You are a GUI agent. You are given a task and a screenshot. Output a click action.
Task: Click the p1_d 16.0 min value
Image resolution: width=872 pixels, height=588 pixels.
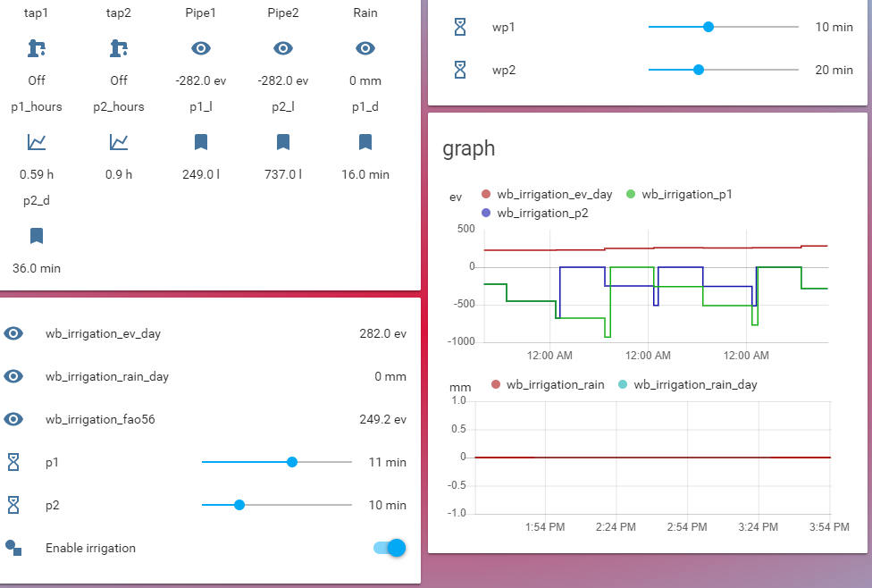365,174
